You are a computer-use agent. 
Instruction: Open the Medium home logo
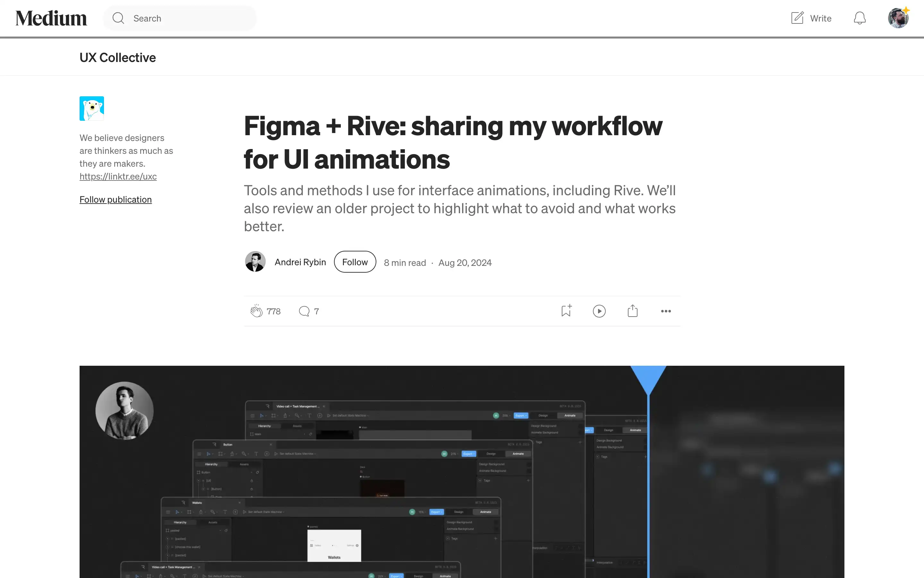(51, 18)
